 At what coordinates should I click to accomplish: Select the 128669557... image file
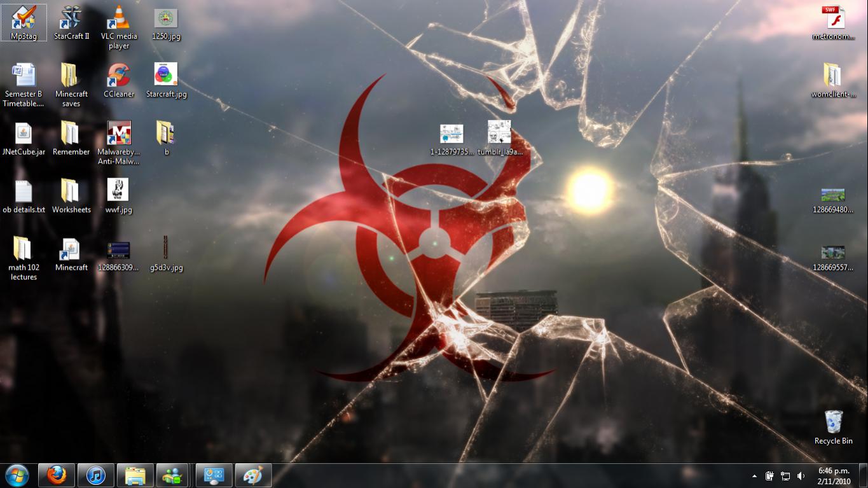point(833,258)
